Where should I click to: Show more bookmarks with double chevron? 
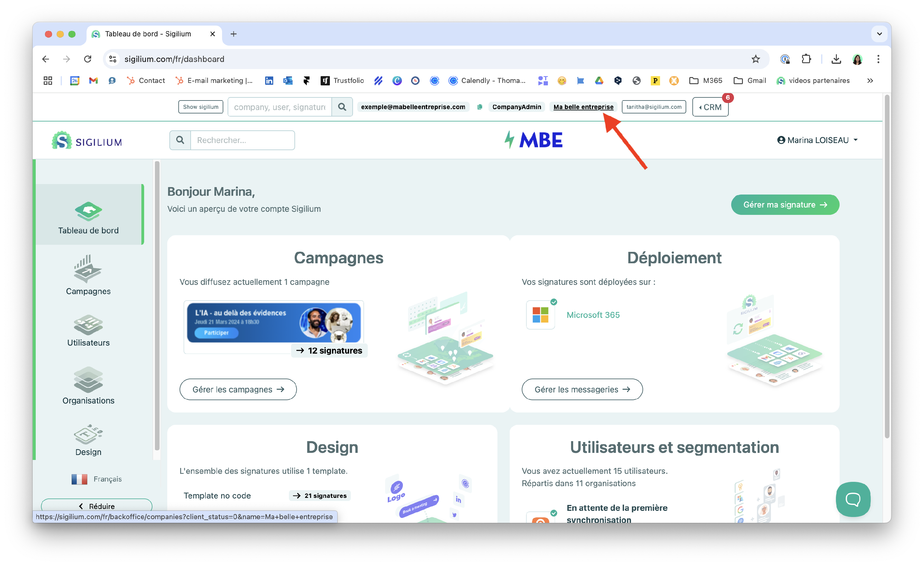[x=870, y=80]
